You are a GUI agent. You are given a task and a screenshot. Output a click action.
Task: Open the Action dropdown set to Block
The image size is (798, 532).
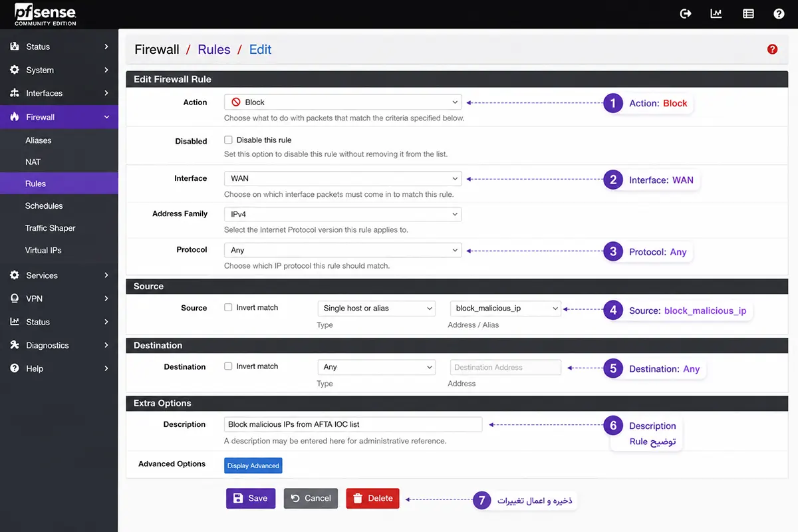coord(342,102)
